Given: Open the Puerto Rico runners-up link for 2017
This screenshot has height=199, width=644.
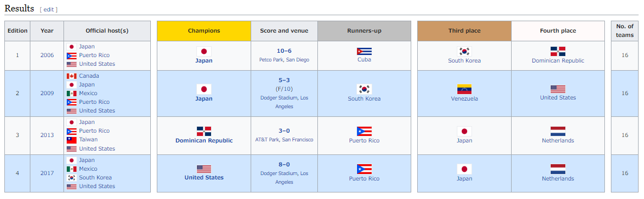Looking at the screenshot, I should (x=364, y=178).
